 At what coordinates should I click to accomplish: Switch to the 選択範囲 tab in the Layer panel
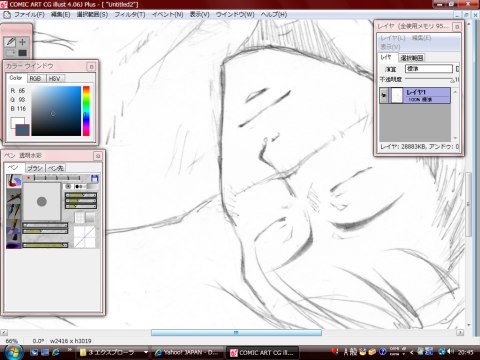pos(412,58)
